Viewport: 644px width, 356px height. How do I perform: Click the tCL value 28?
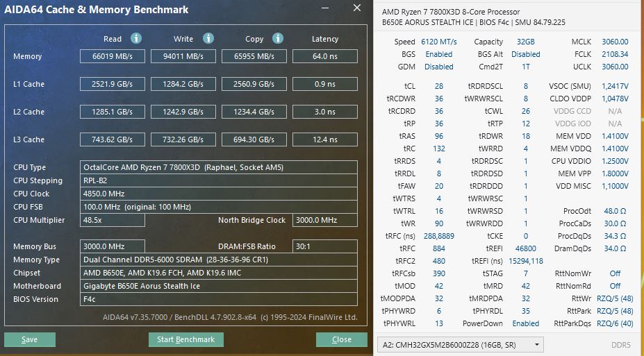point(438,86)
